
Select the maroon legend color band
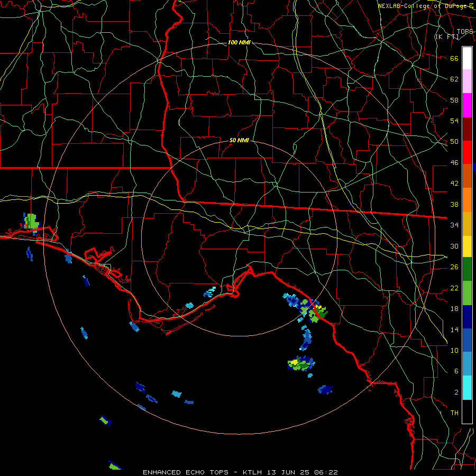tap(467, 129)
